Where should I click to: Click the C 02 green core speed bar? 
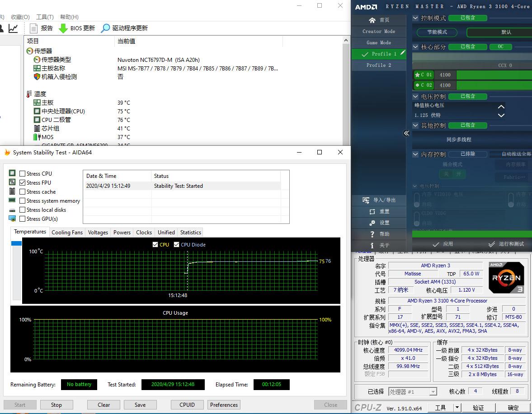[x=494, y=85]
